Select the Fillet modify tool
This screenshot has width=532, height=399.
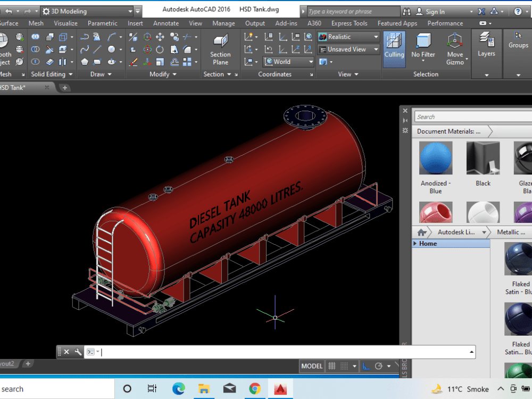pos(187,49)
